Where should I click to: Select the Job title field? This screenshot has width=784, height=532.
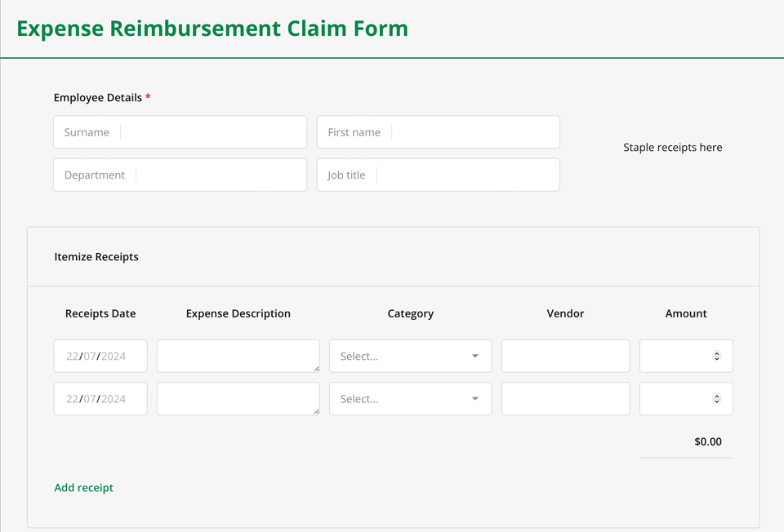coord(467,175)
